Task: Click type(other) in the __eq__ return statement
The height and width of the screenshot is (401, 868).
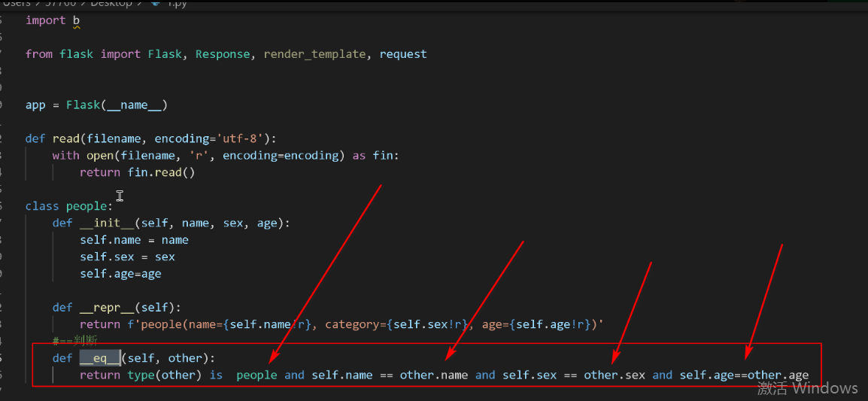Action: point(165,375)
